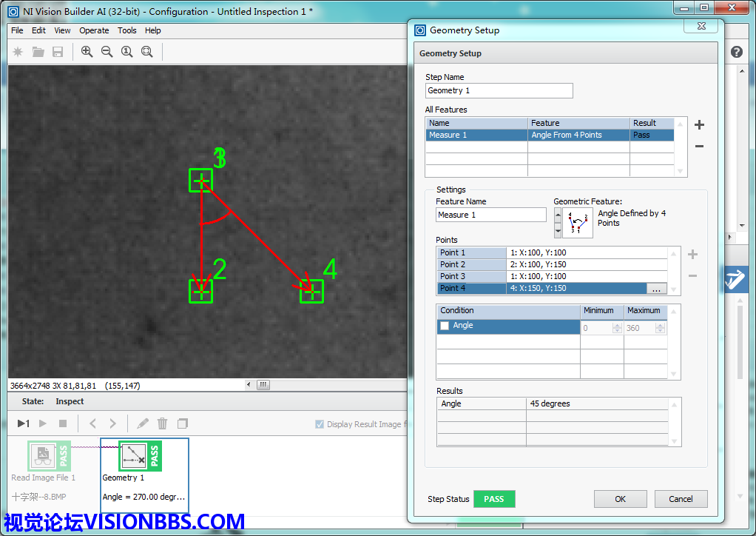Open the Operate menu

(94, 30)
